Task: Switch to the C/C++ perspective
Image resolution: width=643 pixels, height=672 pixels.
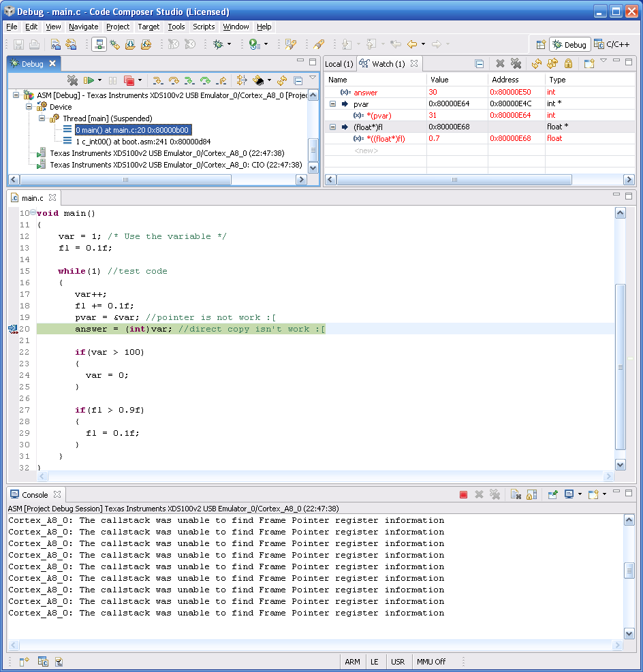Action: 612,44
